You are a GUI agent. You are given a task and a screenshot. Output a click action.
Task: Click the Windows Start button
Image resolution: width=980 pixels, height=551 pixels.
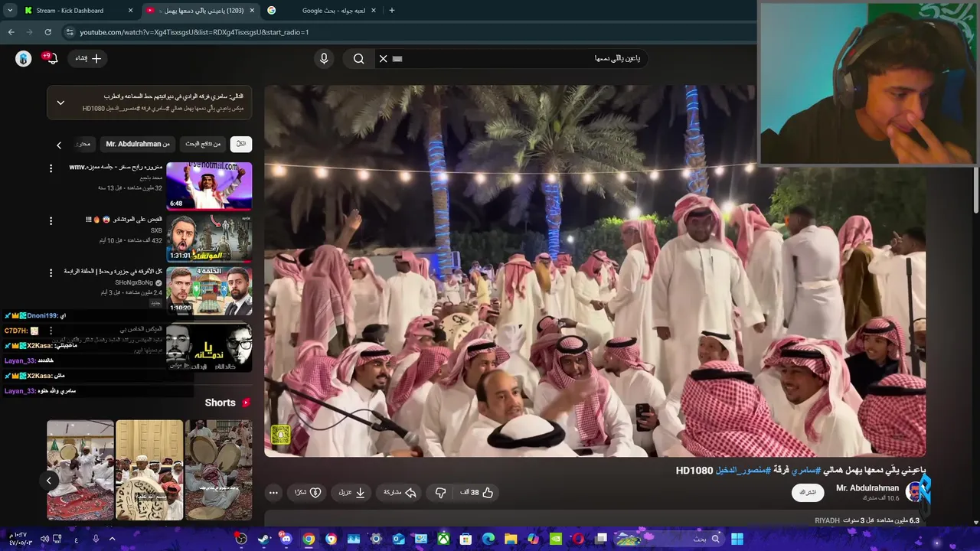737,540
